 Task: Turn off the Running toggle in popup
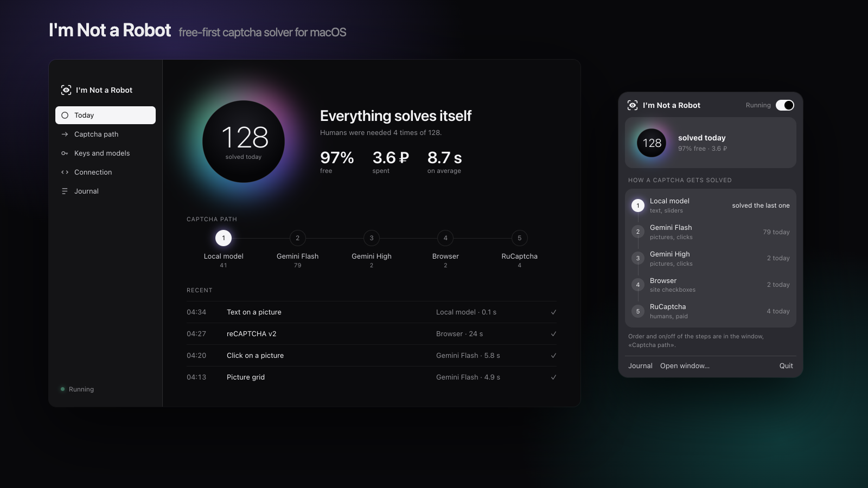(x=785, y=105)
